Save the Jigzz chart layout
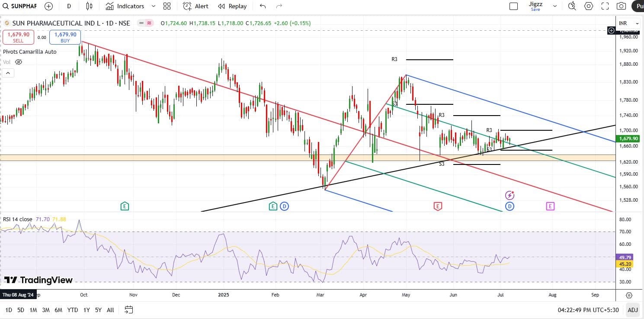Image resolution: width=644 pixels, height=319 pixels. click(x=535, y=10)
